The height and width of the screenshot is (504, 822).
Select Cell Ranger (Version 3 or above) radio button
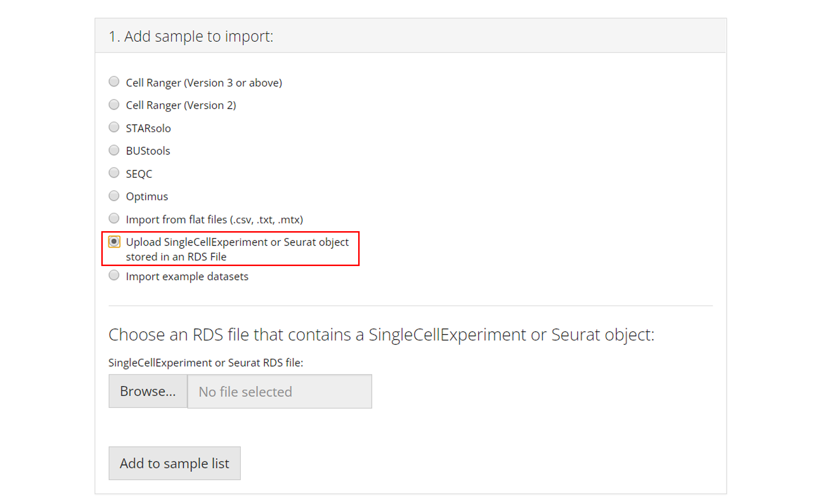(x=114, y=81)
